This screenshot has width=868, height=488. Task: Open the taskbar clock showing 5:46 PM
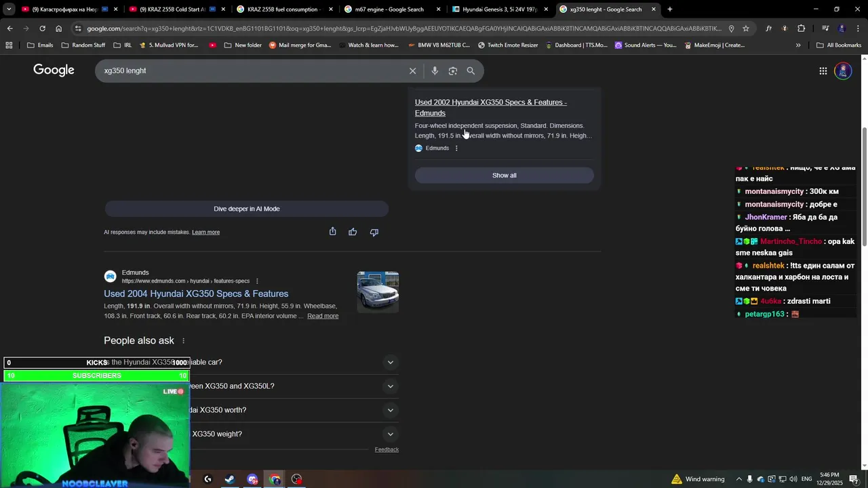829,479
